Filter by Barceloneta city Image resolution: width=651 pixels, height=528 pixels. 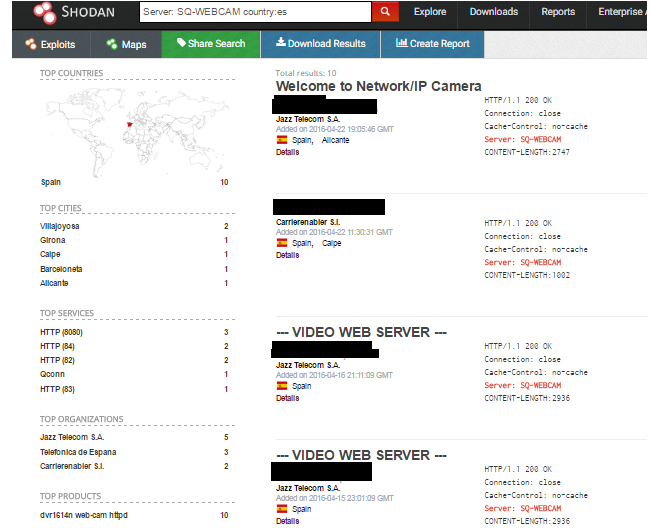(x=61, y=269)
